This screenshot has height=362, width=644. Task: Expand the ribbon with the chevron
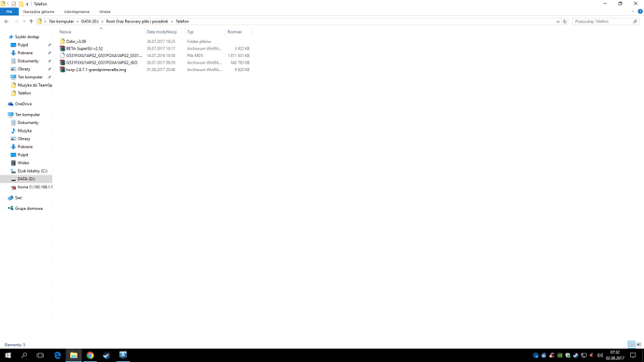(633, 11)
